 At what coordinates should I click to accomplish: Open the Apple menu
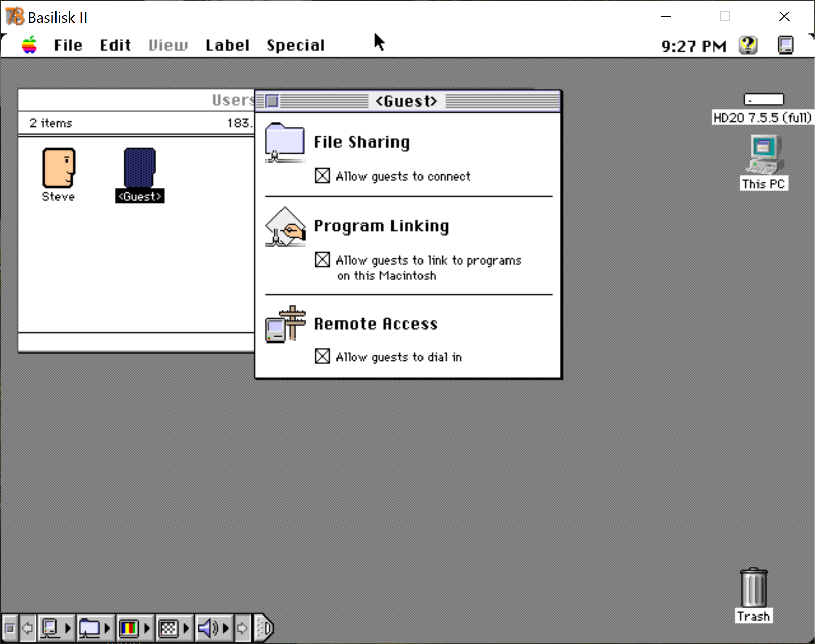pos(30,45)
